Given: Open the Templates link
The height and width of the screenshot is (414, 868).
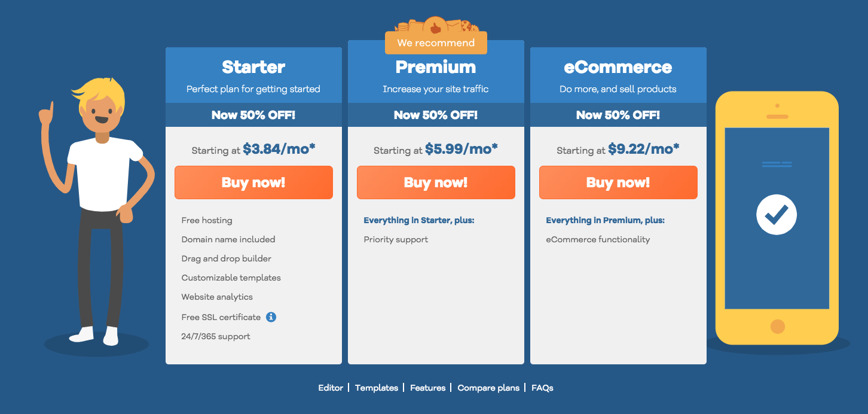Looking at the screenshot, I should click(377, 388).
